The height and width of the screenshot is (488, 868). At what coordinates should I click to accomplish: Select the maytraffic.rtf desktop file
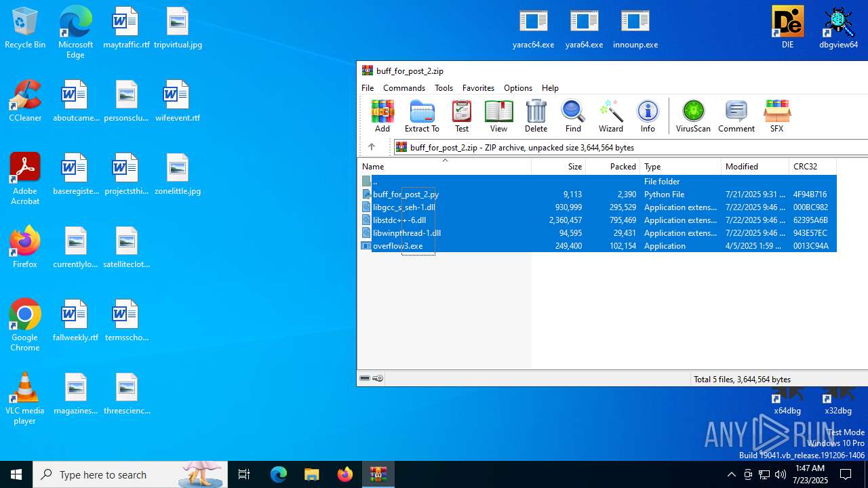(126, 28)
